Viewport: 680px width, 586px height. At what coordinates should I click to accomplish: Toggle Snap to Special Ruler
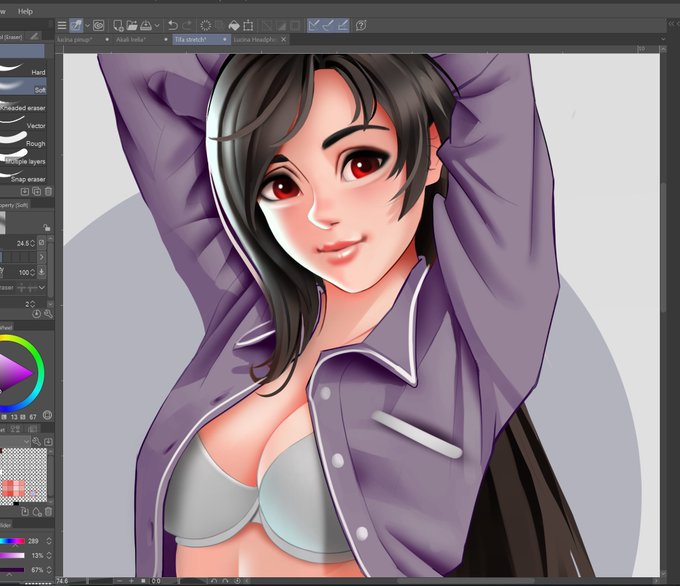328,26
